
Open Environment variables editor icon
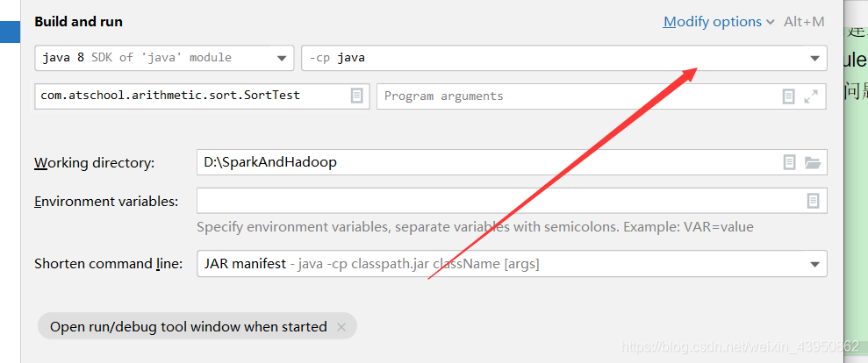[x=813, y=200]
